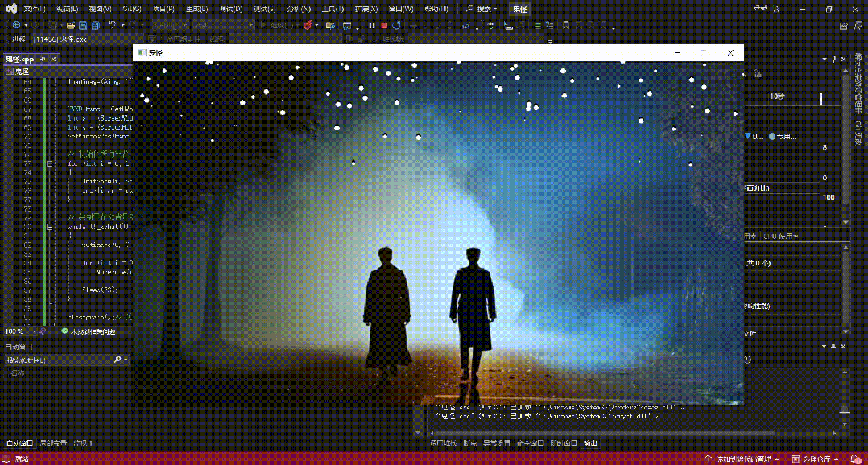This screenshot has width=868, height=465.
Task: Open the 视图(V) menu
Action: (x=100, y=9)
